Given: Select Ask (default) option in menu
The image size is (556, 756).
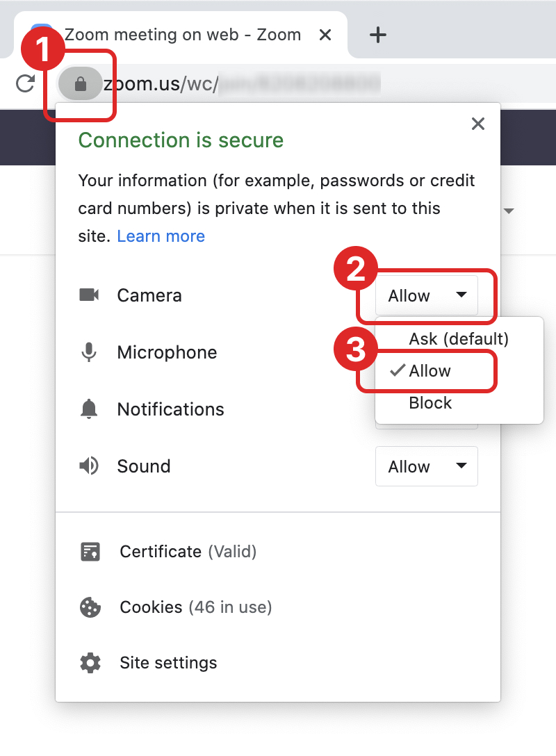Looking at the screenshot, I should [x=459, y=339].
